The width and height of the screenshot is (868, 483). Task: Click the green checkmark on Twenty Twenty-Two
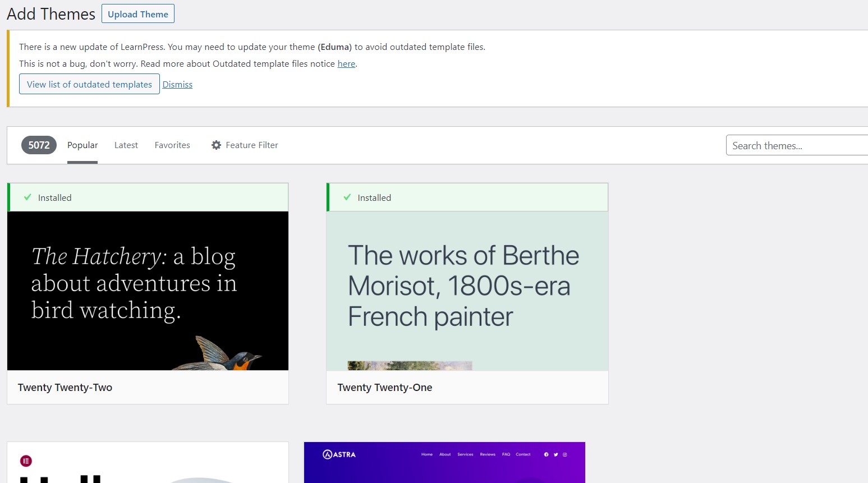27,197
